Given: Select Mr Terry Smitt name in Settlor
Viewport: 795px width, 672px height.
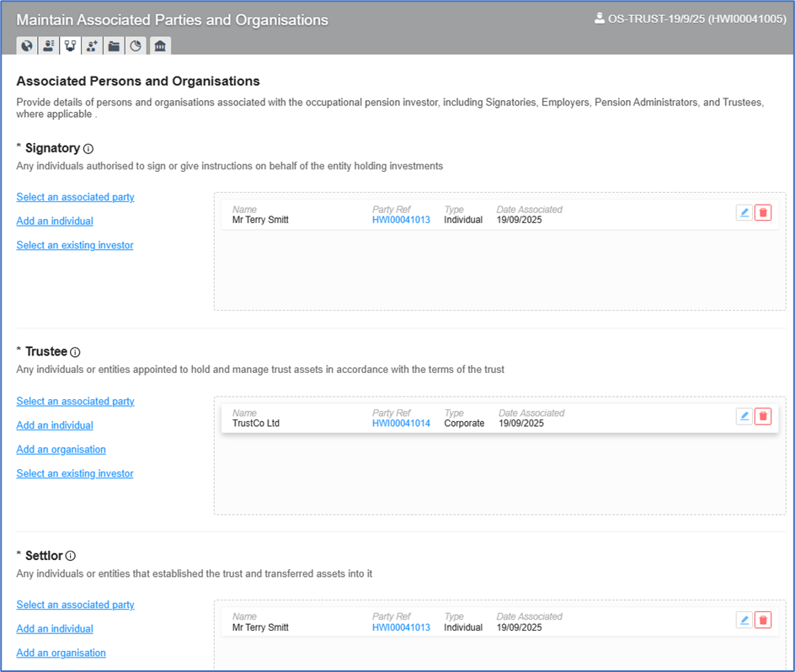Looking at the screenshot, I should point(260,627).
